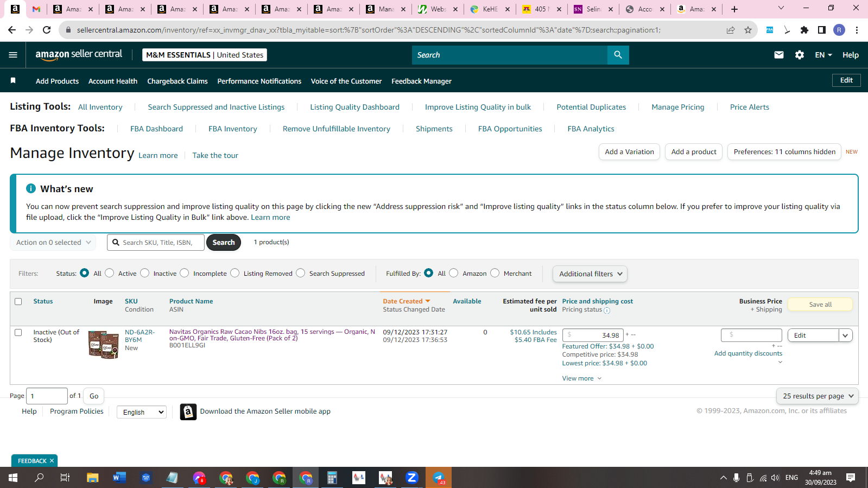Open Account Health in the navigation bar

113,81
